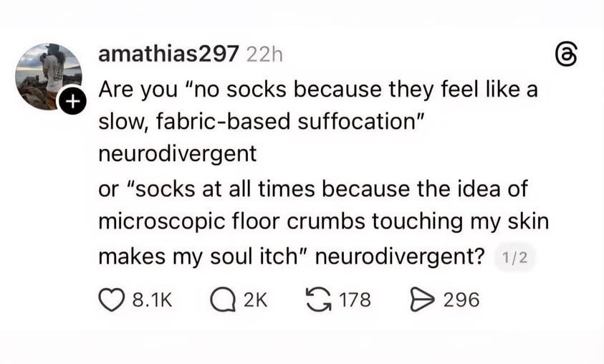Viewport: 604px width, 364px height.
Task: View the 2K replies count
Action: (255, 300)
